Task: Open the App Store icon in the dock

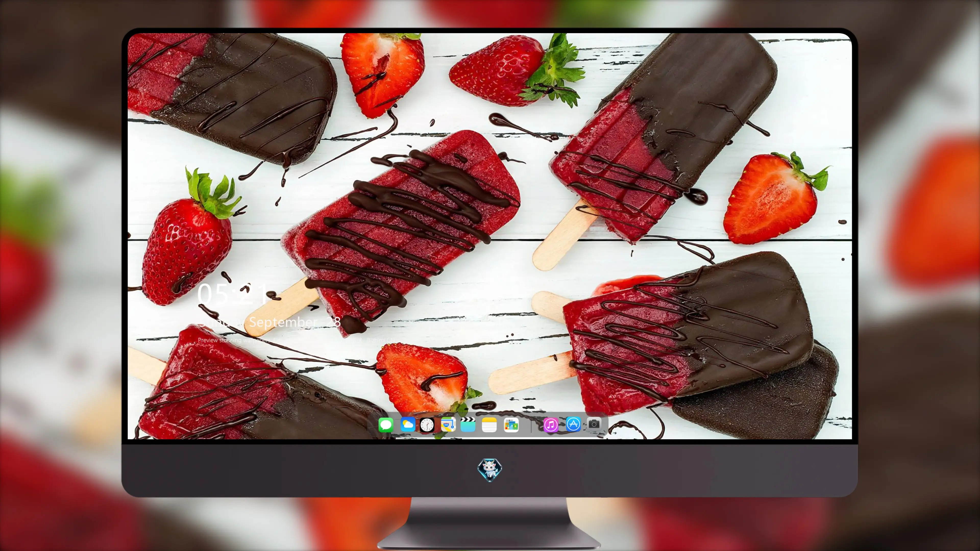Action: tap(573, 424)
